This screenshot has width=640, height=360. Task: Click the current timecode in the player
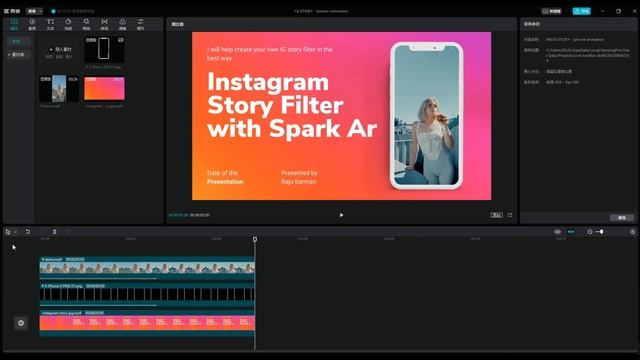click(178, 215)
